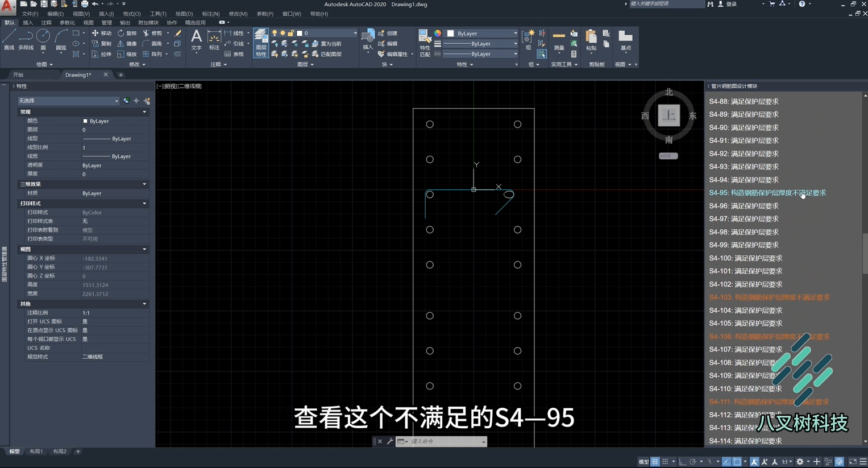Activate the Fillet (圆角) command
This screenshot has width=868, height=468.
(152, 44)
